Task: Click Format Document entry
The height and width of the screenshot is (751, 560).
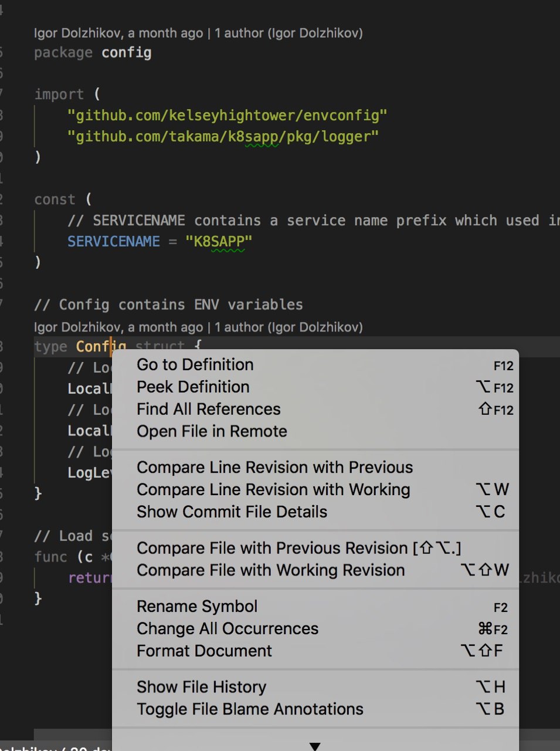Action: (x=315, y=651)
